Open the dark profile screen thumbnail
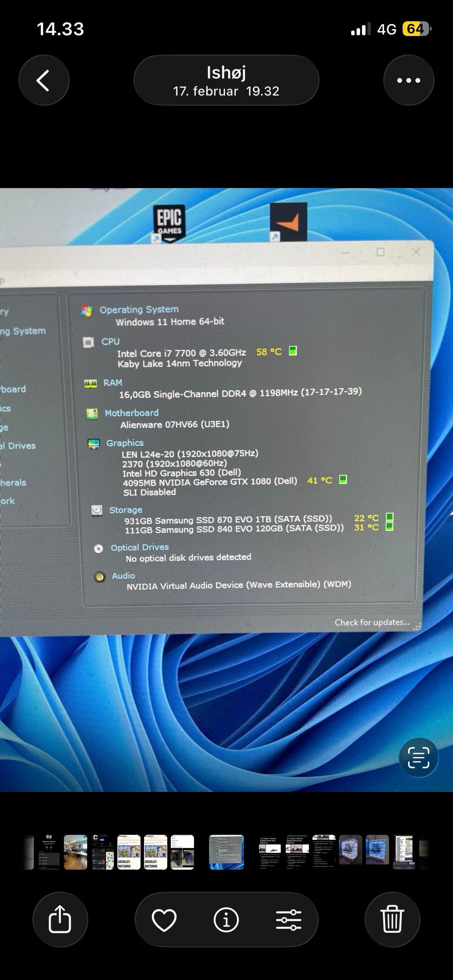This screenshot has height=980, width=453. point(49,852)
